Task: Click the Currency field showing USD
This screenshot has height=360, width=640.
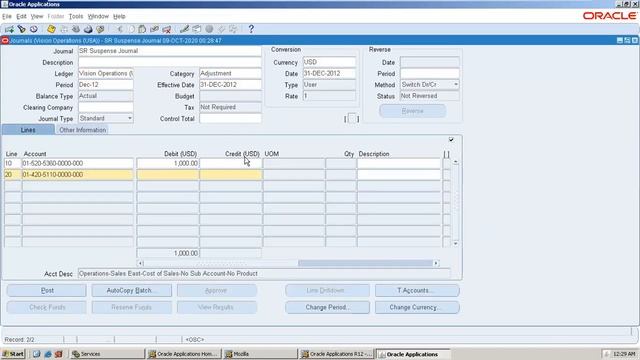Action: [329, 62]
